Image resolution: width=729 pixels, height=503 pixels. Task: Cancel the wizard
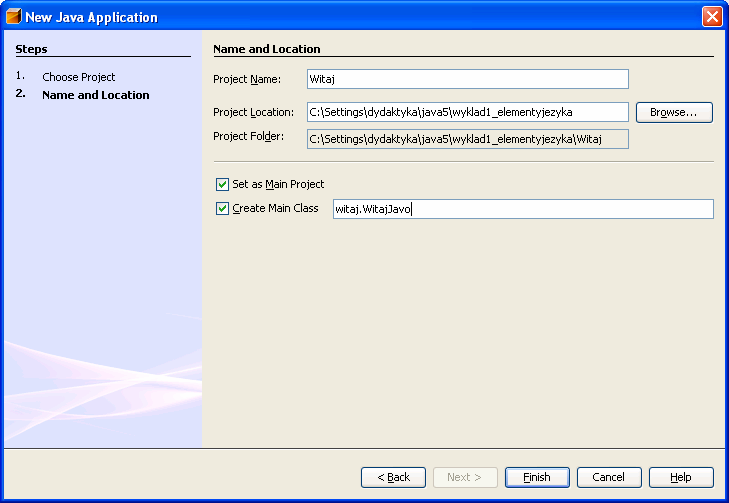pyautogui.click(x=609, y=477)
